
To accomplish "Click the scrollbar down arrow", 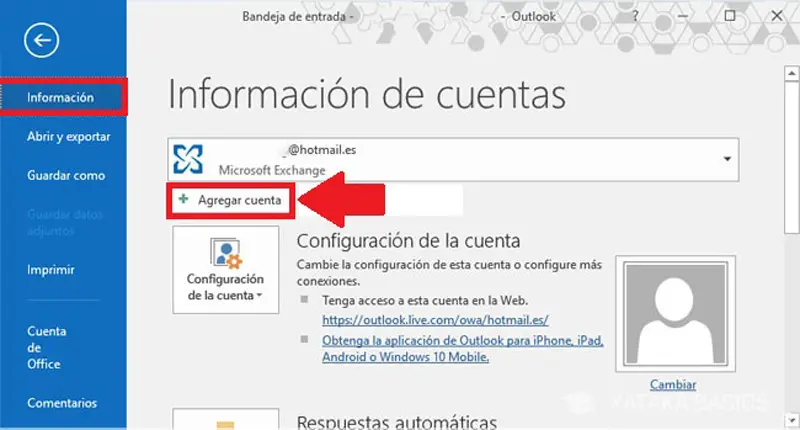I will coord(792,421).
